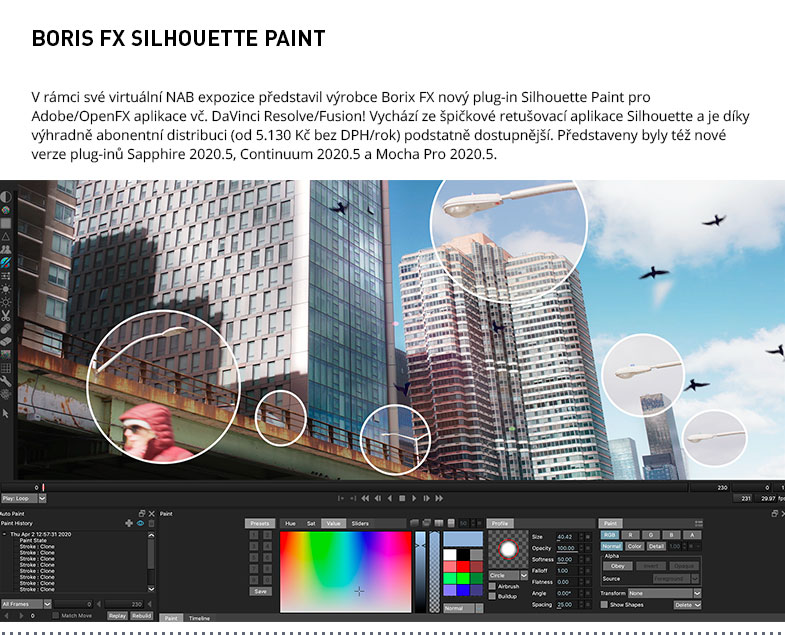Select the triangle tool in left toolbar
785x635 pixels.
[x=6, y=236]
